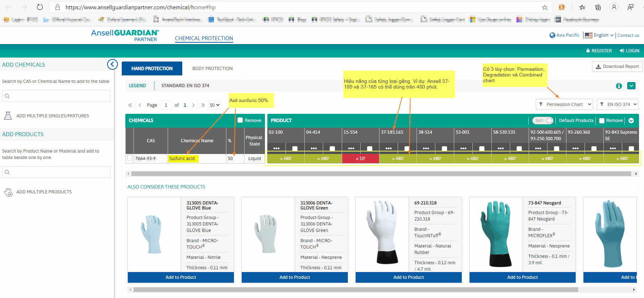Click the flask icon for multiple singles/mixtures
Viewport: 644px width, 298px height.
click(x=8, y=116)
